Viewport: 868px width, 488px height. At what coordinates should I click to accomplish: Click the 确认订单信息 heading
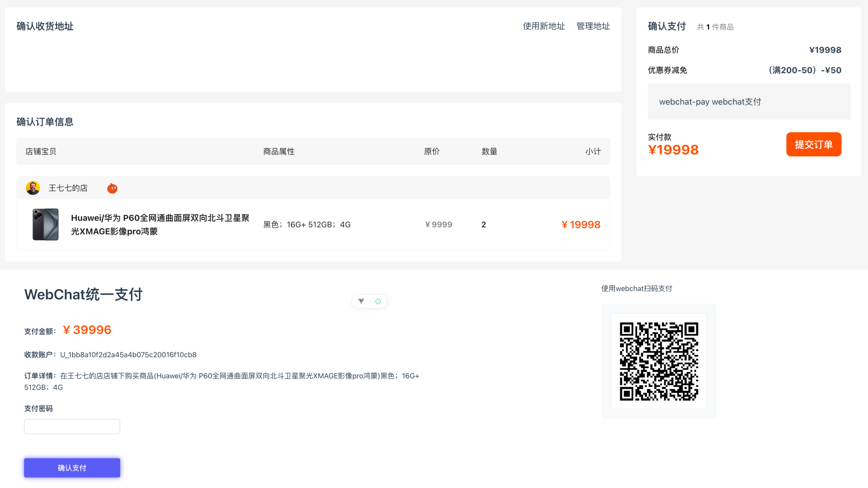45,122
